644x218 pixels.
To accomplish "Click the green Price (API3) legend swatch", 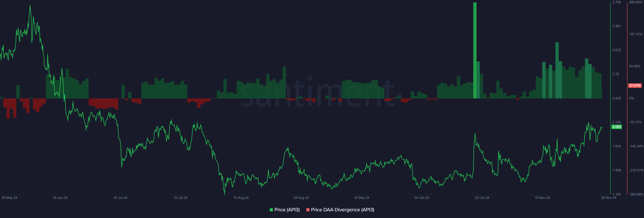I will (271, 210).
